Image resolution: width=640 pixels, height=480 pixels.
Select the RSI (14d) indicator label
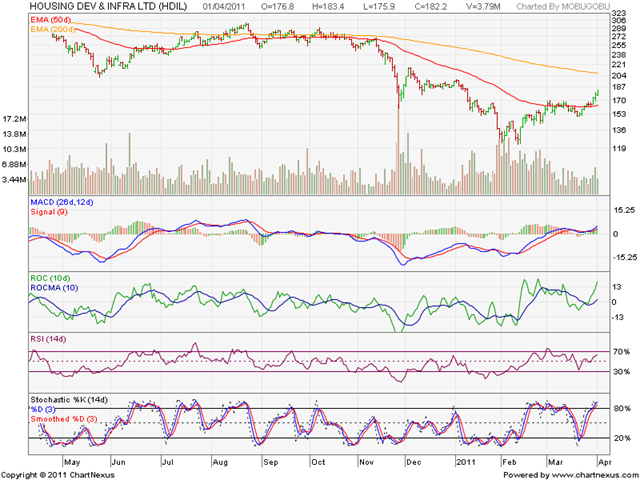pyautogui.click(x=48, y=339)
